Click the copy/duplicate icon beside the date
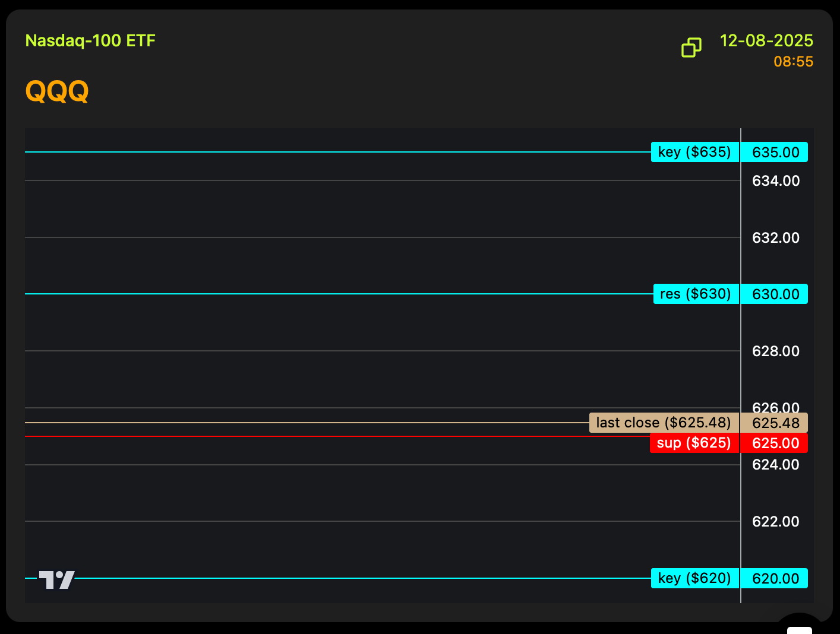Image resolution: width=840 pixels, height=634 pixels. point(691,47)
